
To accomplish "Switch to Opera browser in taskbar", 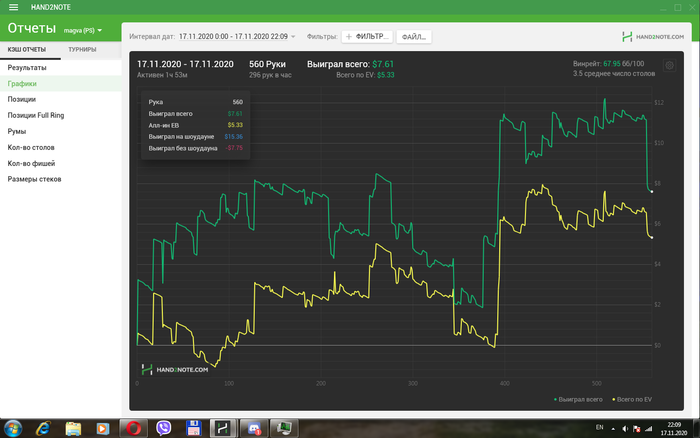I will (133, 429).
